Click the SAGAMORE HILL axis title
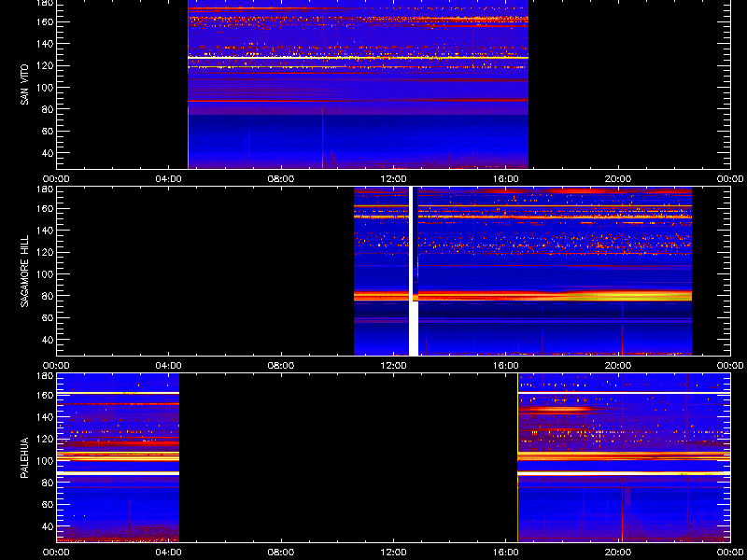This screenshot has height=560, width=747. click(x=24, y=271)
